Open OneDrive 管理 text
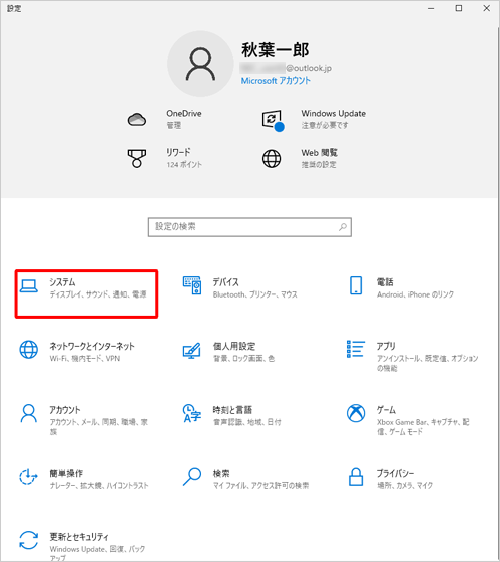Image resolution: width=500 pixels, height=562 pixels. (x=174, y=125)
